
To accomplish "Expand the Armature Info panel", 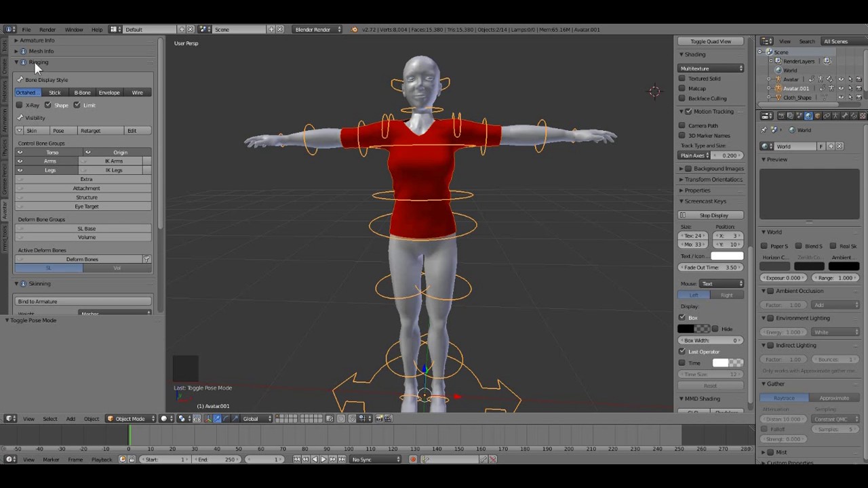I will (36, 40).
